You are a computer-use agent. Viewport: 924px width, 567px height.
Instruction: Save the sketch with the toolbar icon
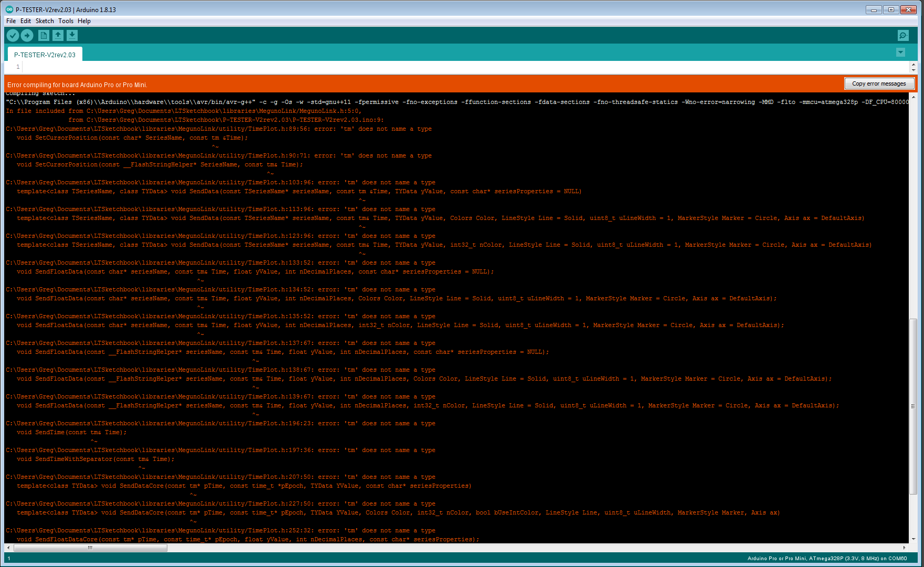click(x=72, y=35)
